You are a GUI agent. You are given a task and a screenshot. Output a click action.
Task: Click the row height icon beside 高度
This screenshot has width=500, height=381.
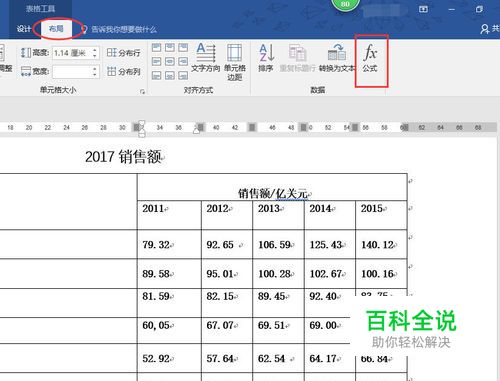[x=26, y=53]
